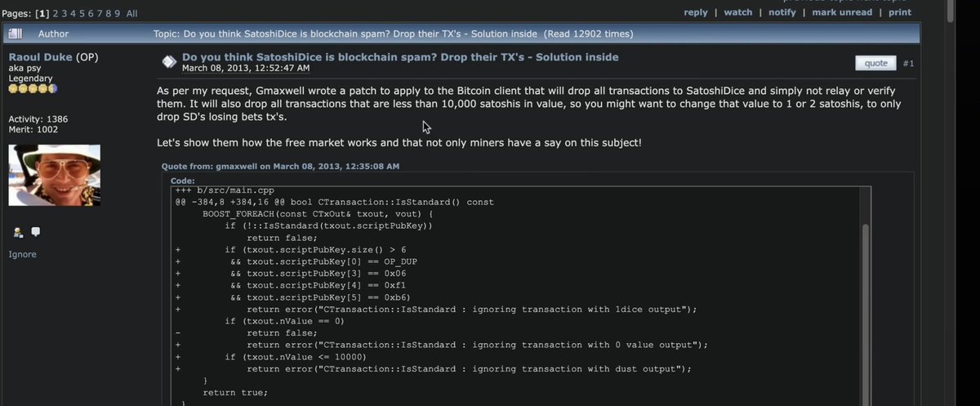Go to page 6 of the topic

click(x=91, y=14)
